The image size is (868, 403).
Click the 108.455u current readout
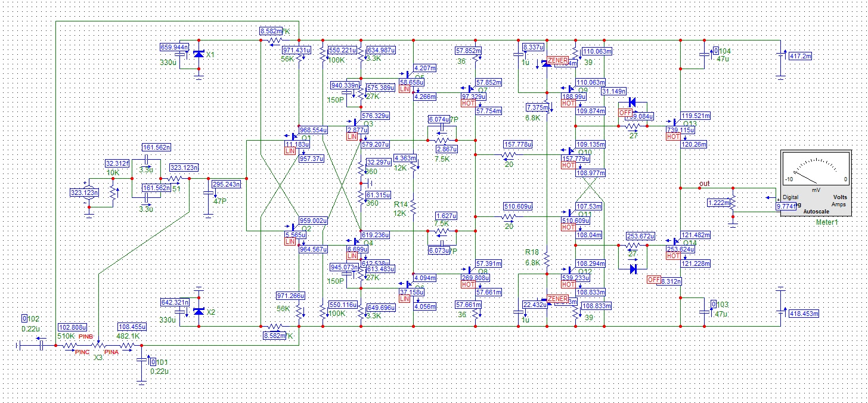tap(132, 327)
